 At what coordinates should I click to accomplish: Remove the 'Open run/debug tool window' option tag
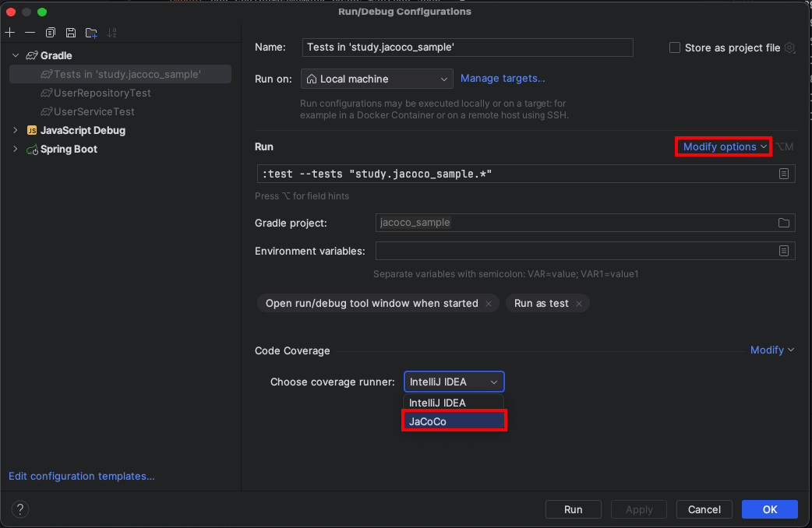(x=489, y=304)
